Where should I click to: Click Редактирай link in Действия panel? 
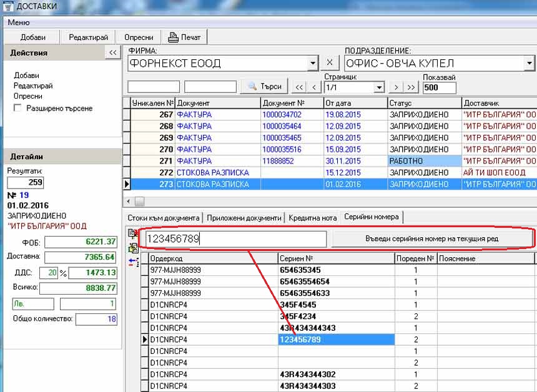(33, 86)
